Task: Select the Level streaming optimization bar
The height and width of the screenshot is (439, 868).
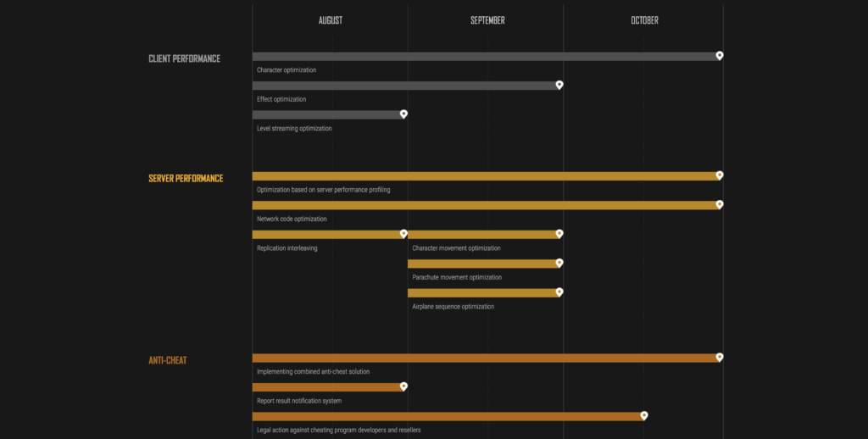Action: tap(326, 115)
